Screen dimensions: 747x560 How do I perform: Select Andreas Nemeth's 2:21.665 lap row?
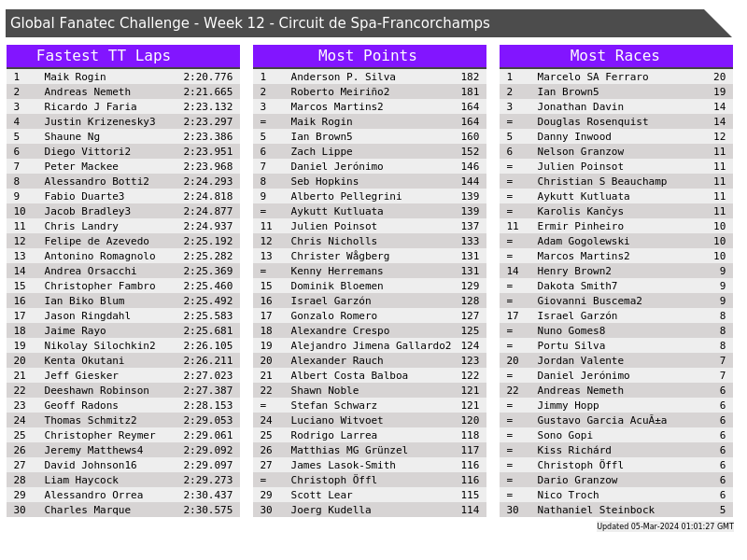(x=122, y=91)
